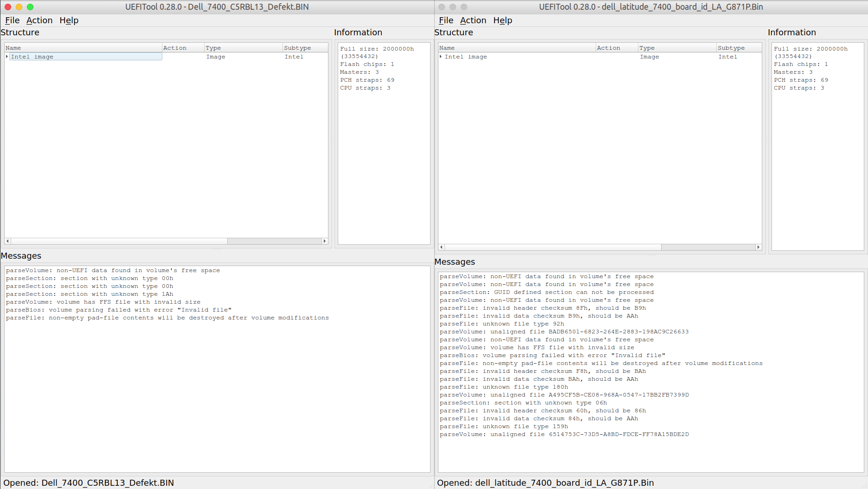Image resolution: width=868 pixels, height=489 pixels.
Task: Close the Defekt.BIN window with red button
Action: (x=7, y=7)
